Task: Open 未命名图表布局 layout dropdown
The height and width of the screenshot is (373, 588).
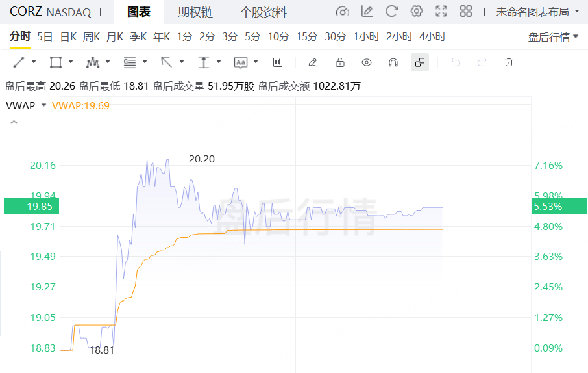Action: 537,12
